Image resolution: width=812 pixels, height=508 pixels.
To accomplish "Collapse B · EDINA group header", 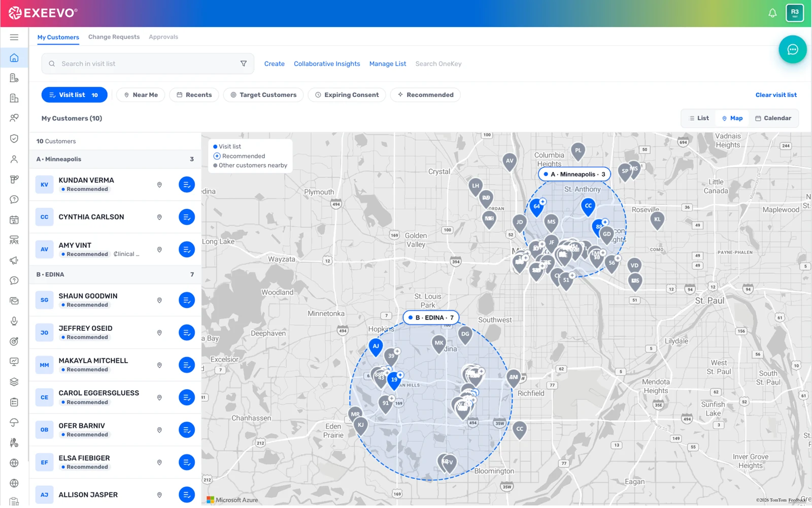I will 115,274.
